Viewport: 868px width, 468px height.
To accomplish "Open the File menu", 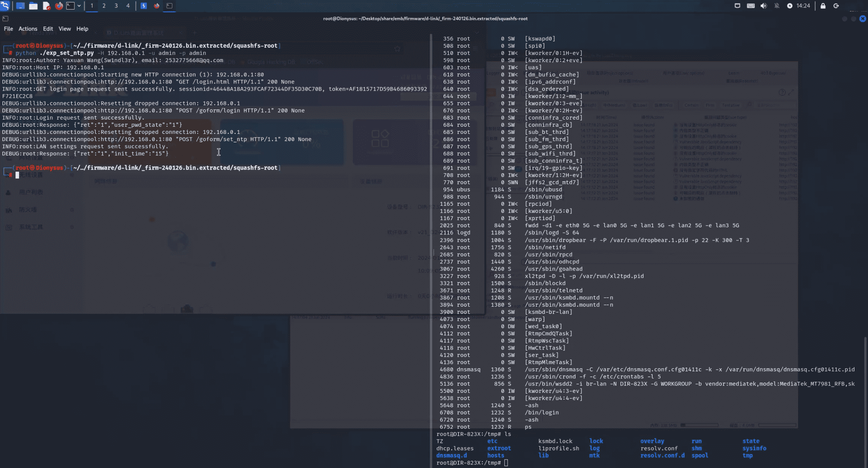I will (x=8, y=29).
